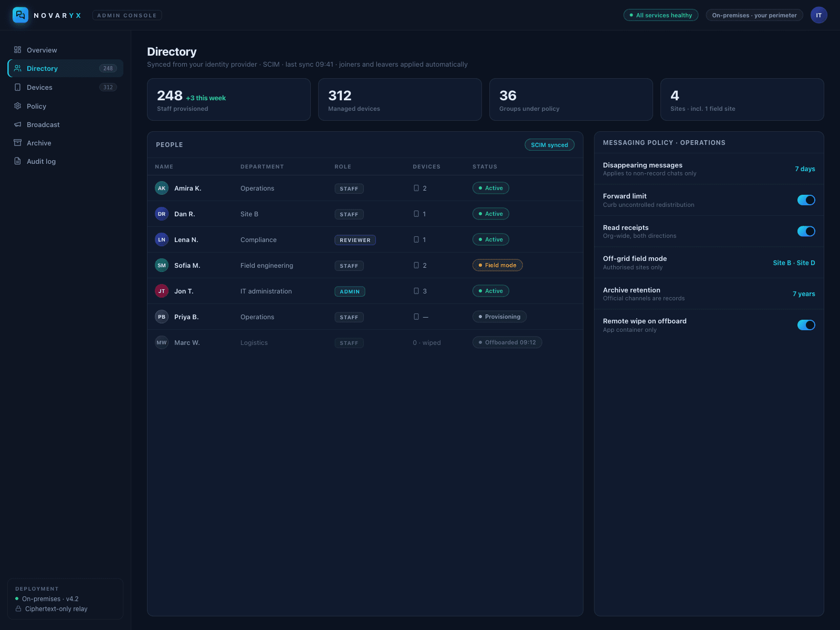Click the Staff provisioned 248 card
Viewport: 840px width, 630px height.
(x=229, y=100)
